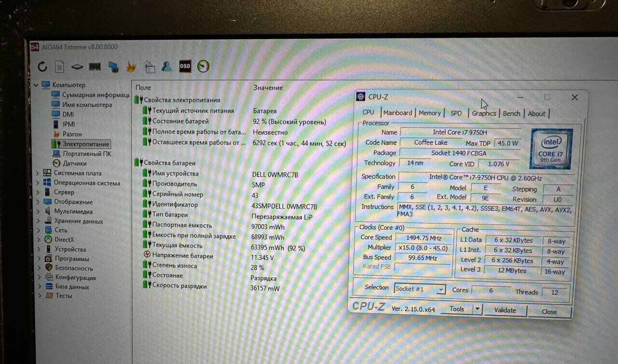Launch the flame stability test icon

(131, 67)
